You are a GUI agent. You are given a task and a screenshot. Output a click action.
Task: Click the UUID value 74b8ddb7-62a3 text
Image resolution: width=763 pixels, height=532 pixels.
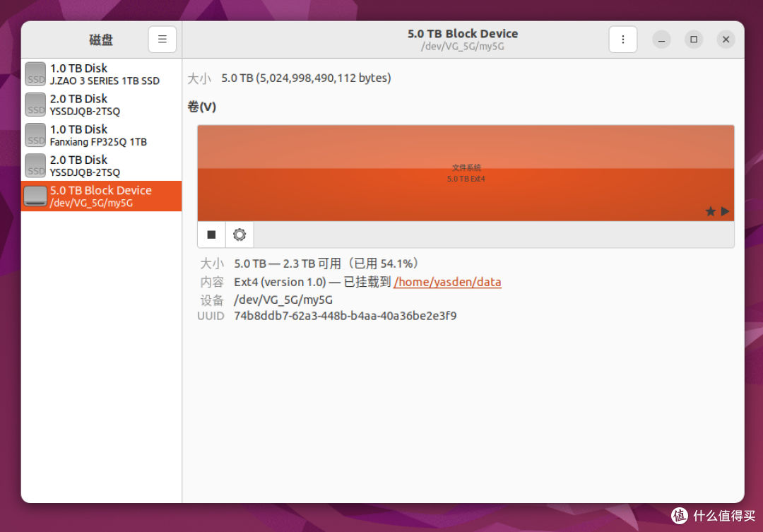[x=345, y=316]
